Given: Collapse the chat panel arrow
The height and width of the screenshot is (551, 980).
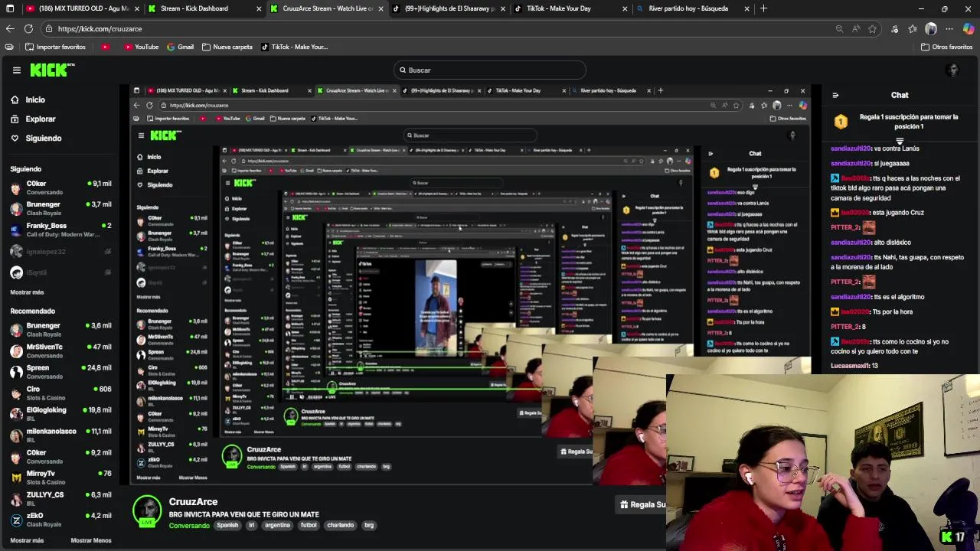Looking at the screenshot, I should [x=835, y=96].
